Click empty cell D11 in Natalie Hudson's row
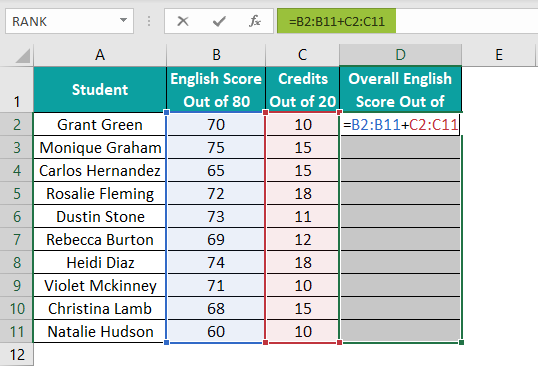This screenshot has height=366, width=538. tap(400, 331)
